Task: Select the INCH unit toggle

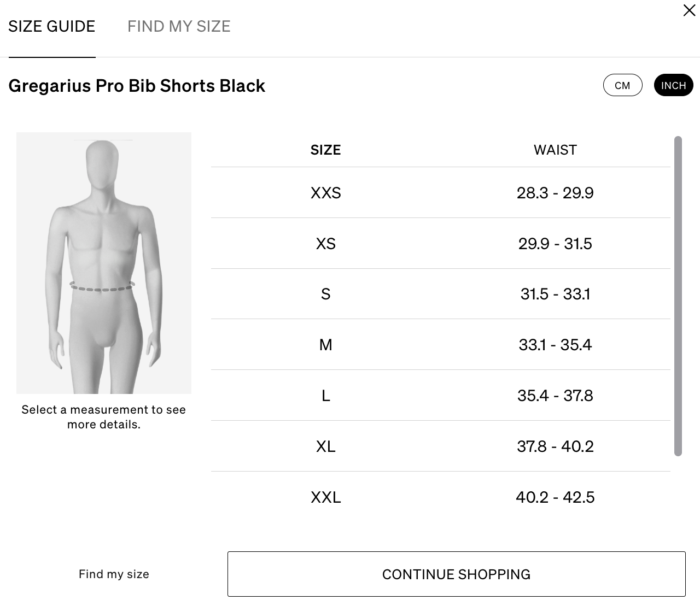Action: tap(674, 85)
